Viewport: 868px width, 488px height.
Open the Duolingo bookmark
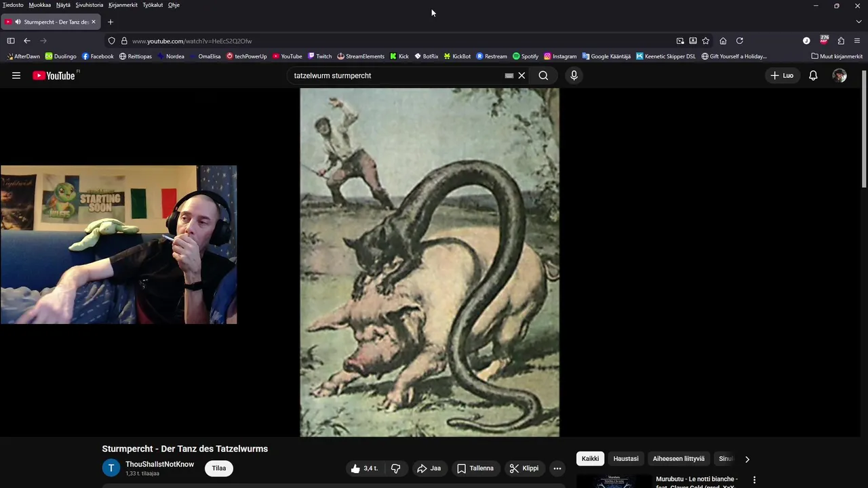click(61, 56)
